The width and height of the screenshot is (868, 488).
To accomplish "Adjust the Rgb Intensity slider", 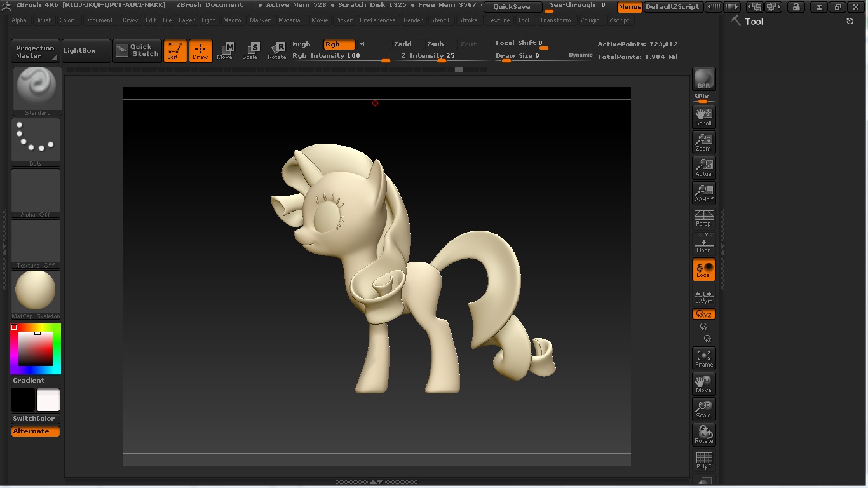I will 341,57.
